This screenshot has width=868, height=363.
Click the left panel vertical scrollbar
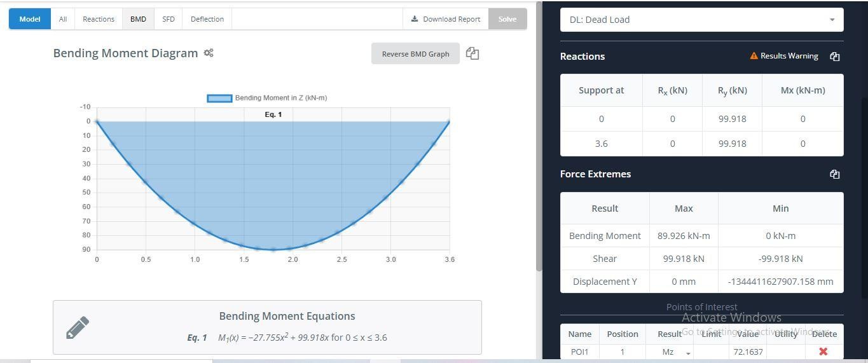click(x=539, y=136)
